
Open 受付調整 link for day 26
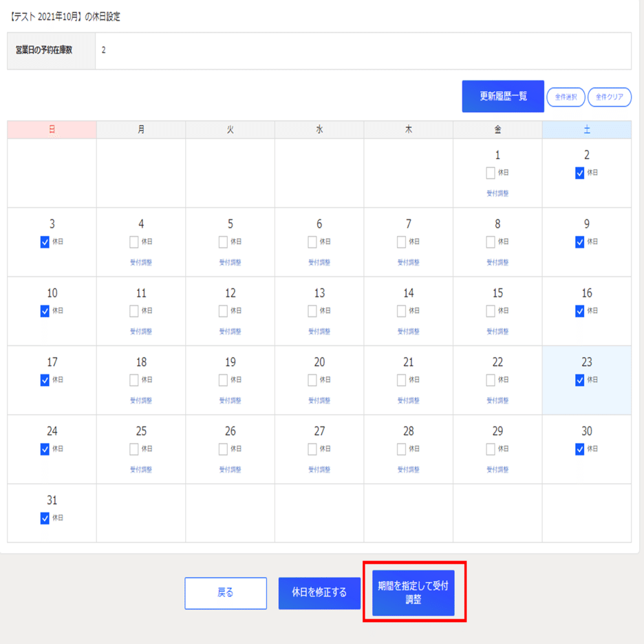(x=230, y=469)
